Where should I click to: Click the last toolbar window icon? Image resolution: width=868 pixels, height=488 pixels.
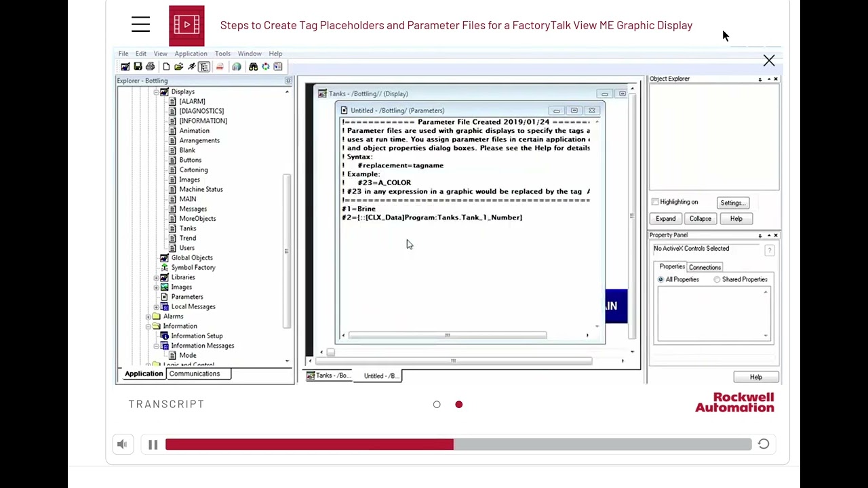pyautogui.click(x=277, y=66)
